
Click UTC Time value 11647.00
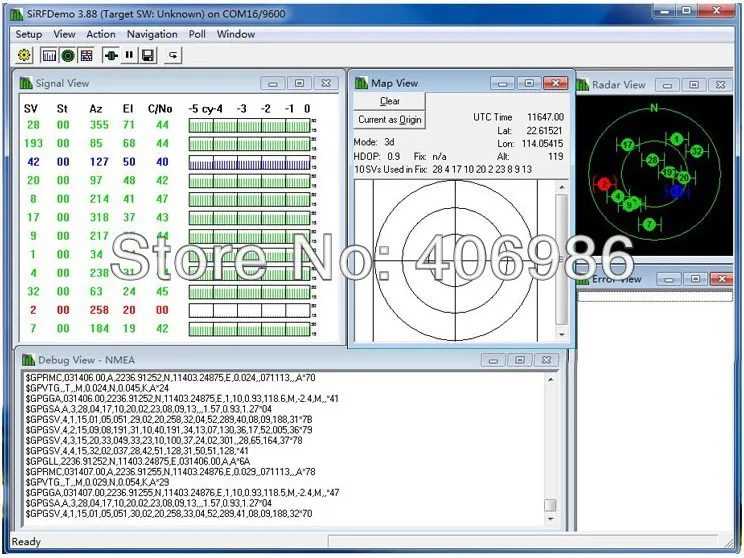coord(546,117)
